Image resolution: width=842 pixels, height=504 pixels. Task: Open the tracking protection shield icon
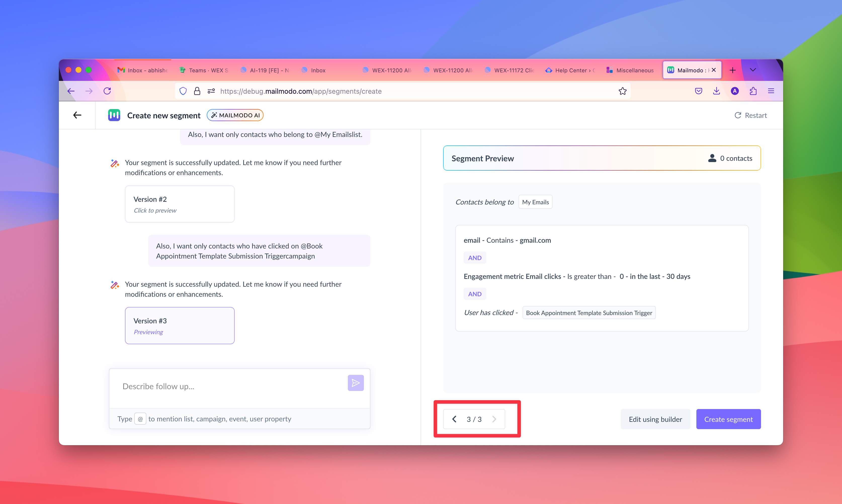[x=183, y=91]
